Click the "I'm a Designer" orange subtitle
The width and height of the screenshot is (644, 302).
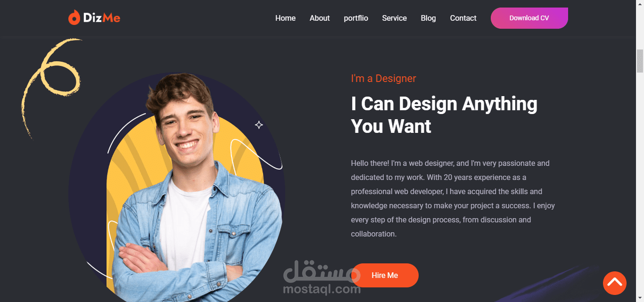coord(383,78)
